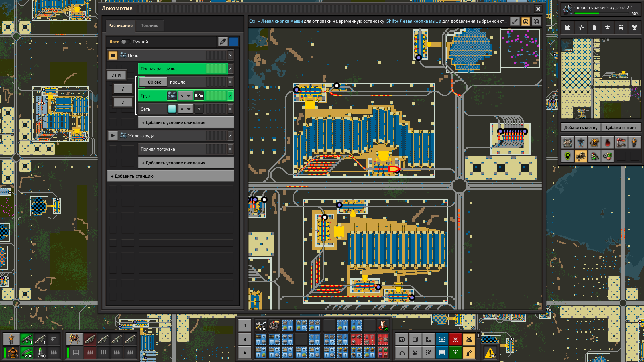Edit the 8.0к cargo amount
The image size is (644, 362).
pyautogui.click(x=199, y=96)
